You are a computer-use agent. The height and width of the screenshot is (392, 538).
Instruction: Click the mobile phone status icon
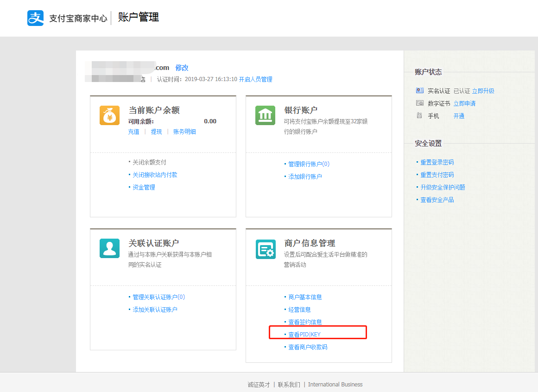[420, 116]
